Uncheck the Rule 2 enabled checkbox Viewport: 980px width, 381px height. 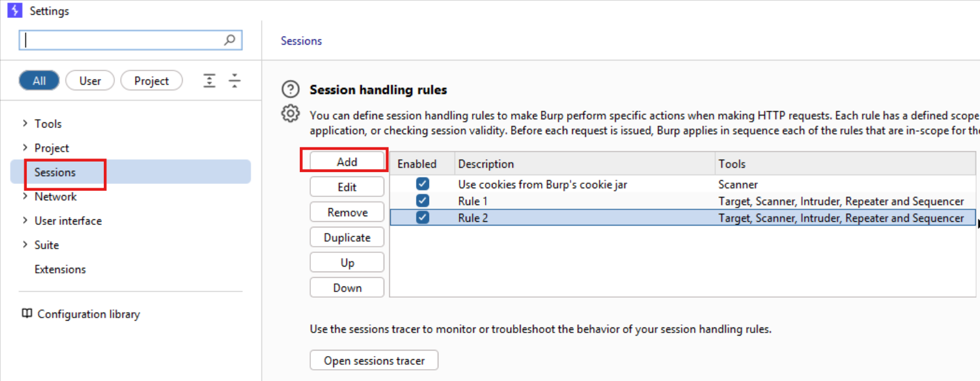422,218
